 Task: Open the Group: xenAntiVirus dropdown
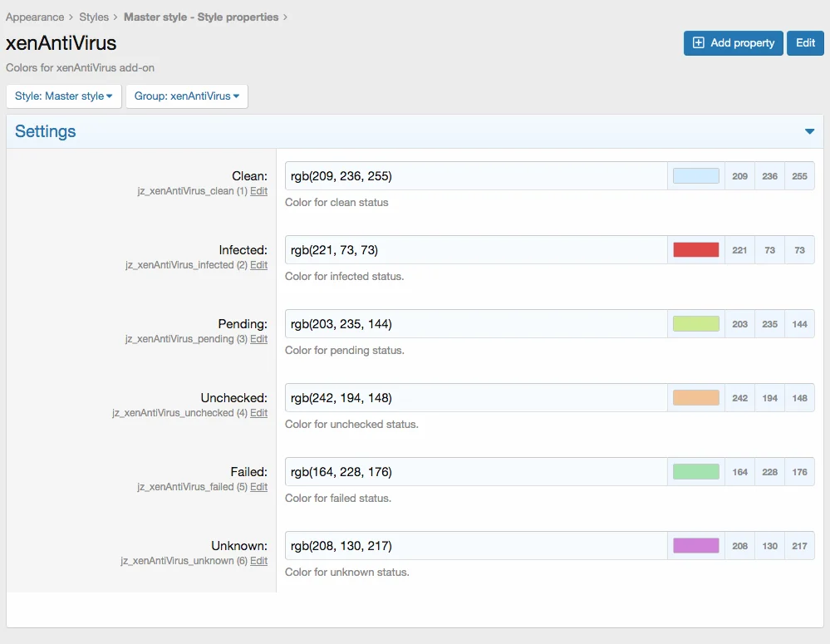tap(187, 96)
